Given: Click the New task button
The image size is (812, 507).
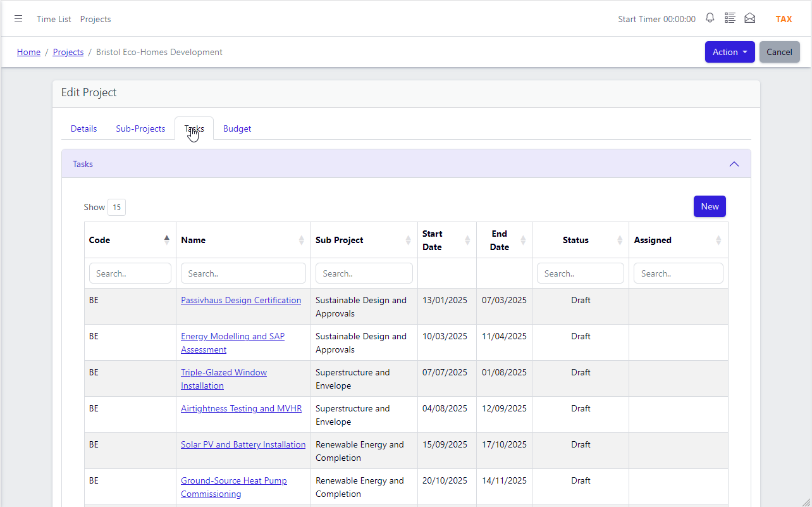Looking at the screenshot, I should 710,206.
